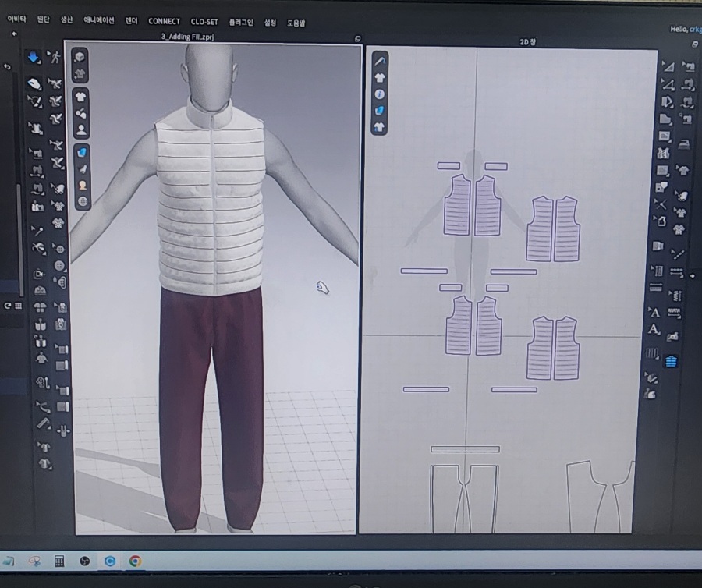702x588 pixels.
Task: Collapse the right side panel arrow
Action: click(693, 275)
